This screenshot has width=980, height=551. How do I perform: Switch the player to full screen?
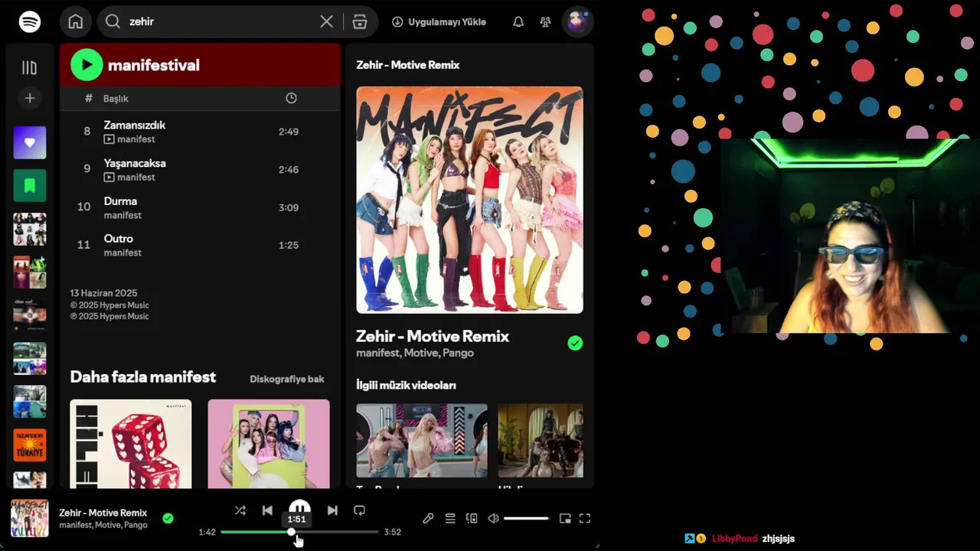[585, 518]
